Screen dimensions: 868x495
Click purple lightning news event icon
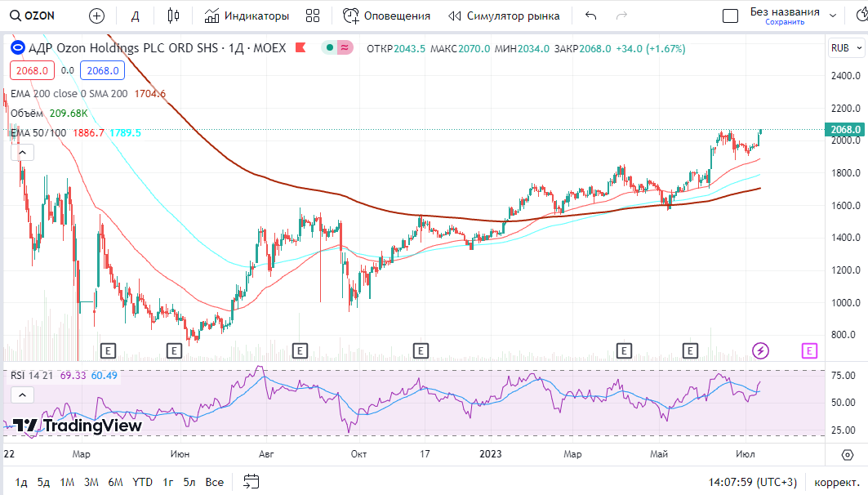click(760, 350)
